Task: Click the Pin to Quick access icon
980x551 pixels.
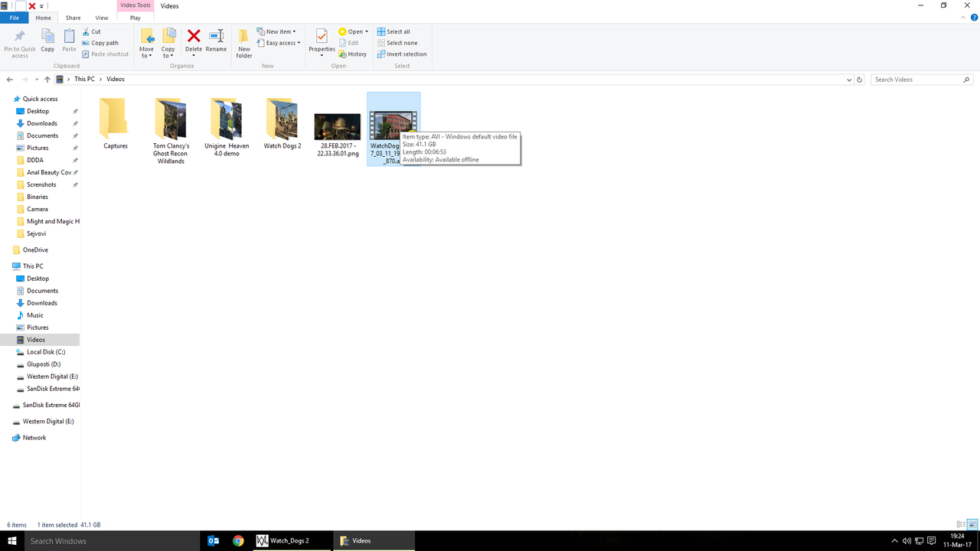Action: coord(18,42)
